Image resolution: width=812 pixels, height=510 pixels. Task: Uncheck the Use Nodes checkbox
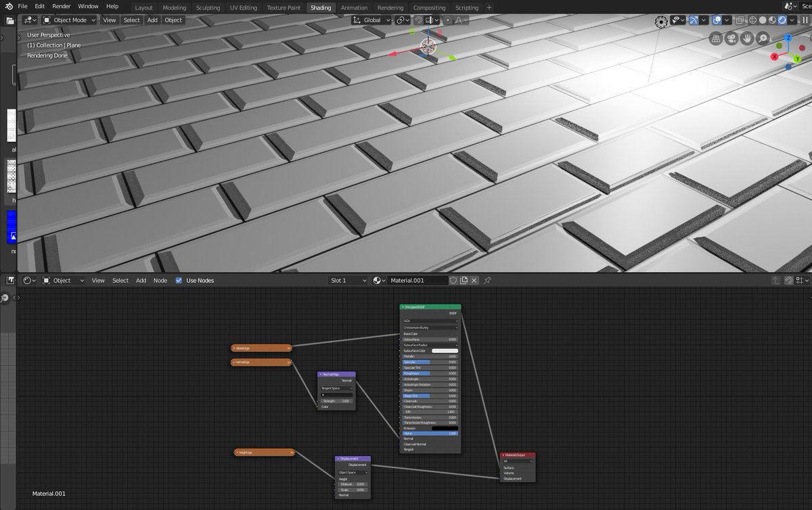click(x=179, y=280)
